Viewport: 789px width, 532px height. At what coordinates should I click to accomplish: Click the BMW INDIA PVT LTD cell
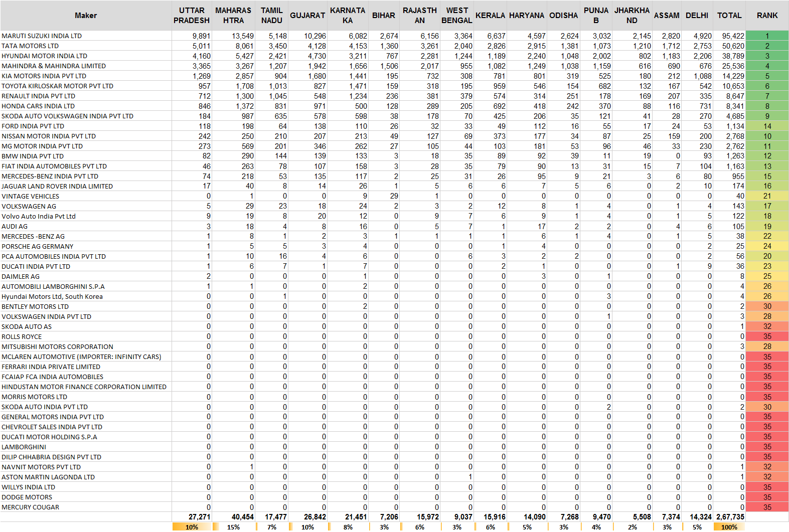(86, 156)
